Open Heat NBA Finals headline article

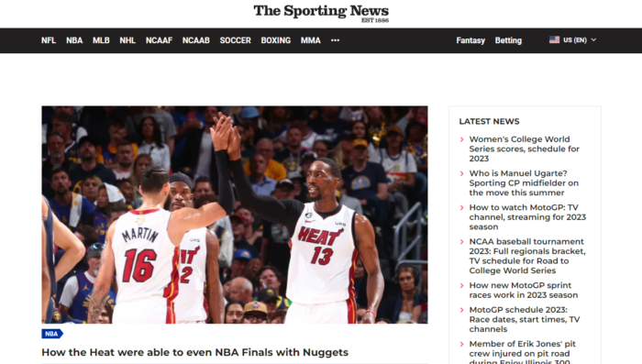[194, 352]
